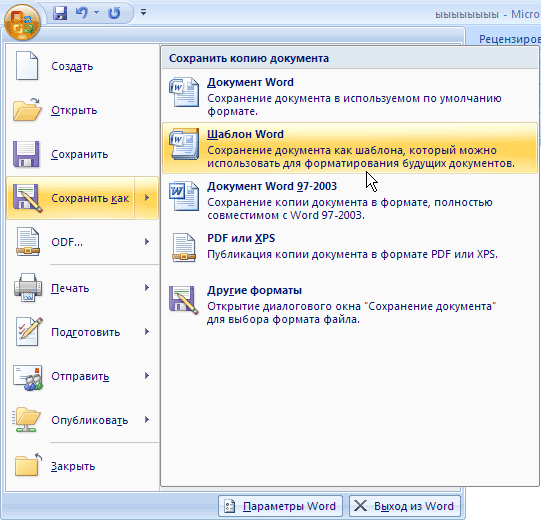The image size is (541, 525).
Task: Choose the Отправить menu label
Action: tap(80, 376)
